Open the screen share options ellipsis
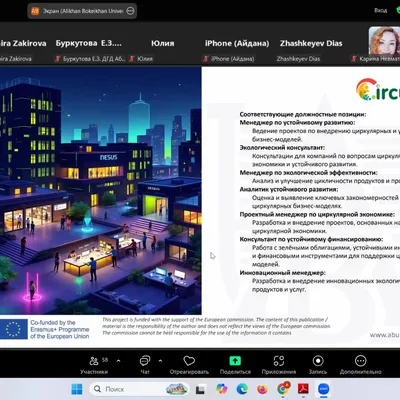 131,11
